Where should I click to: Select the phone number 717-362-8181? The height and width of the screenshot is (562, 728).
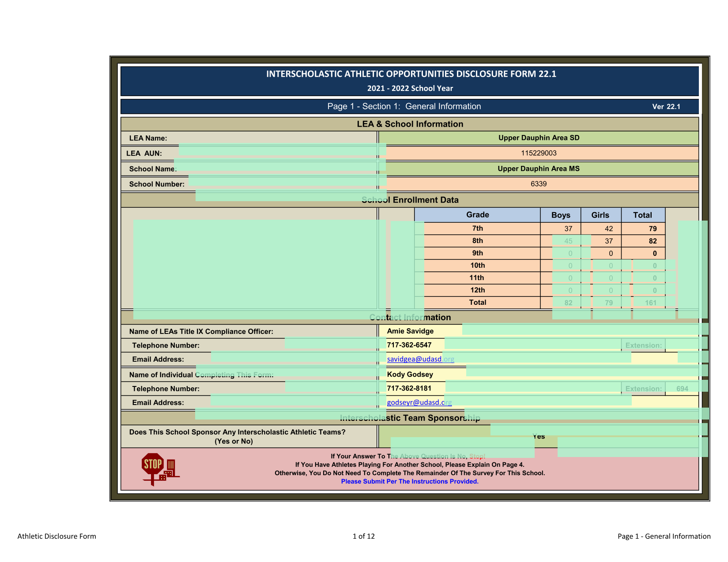click(x=409, y=388)
